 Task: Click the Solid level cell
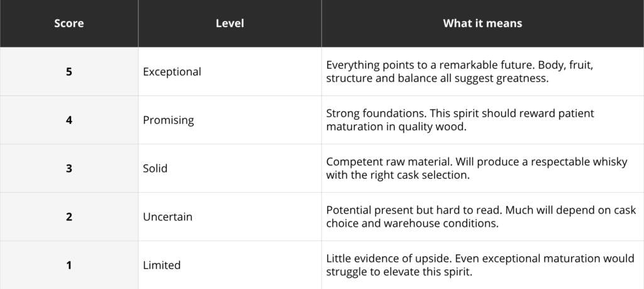(230, 168)
